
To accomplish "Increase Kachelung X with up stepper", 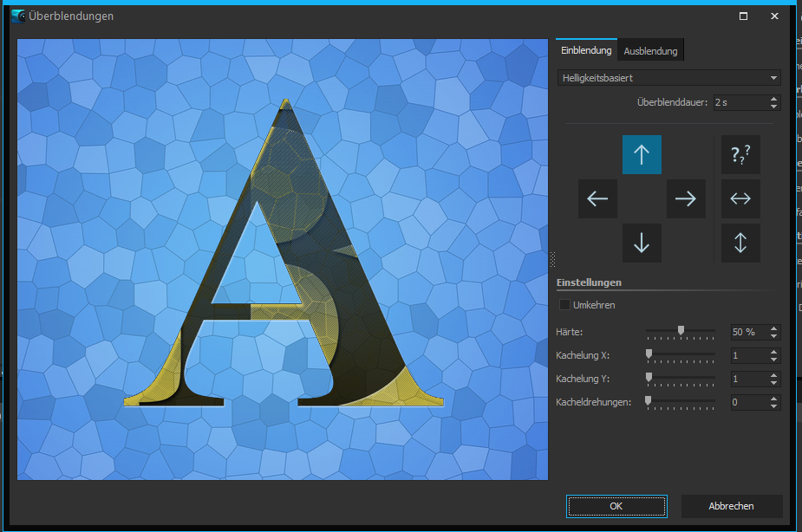I will point(773,352).
